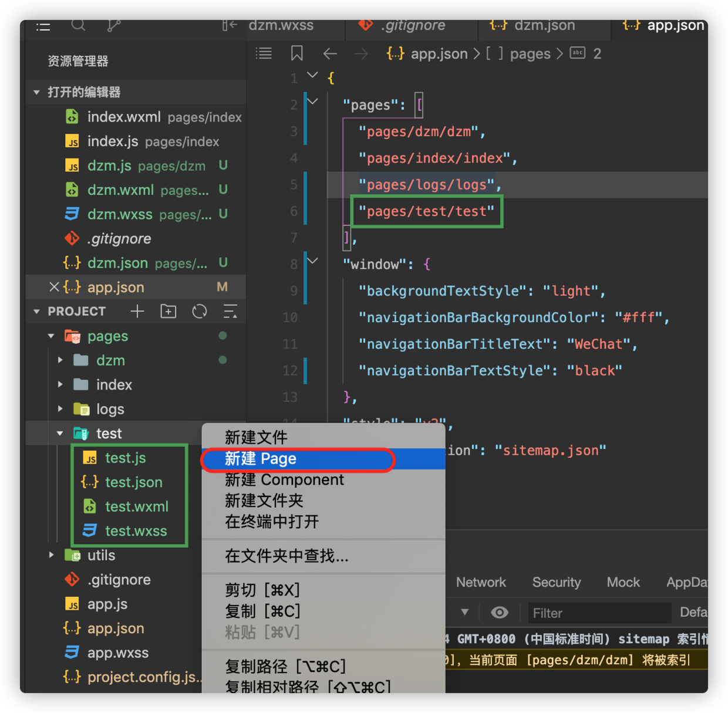Open the search icon in the activity bar
Image resolution: width=728 pixels, height=713 pixels.
click(79, 26)
